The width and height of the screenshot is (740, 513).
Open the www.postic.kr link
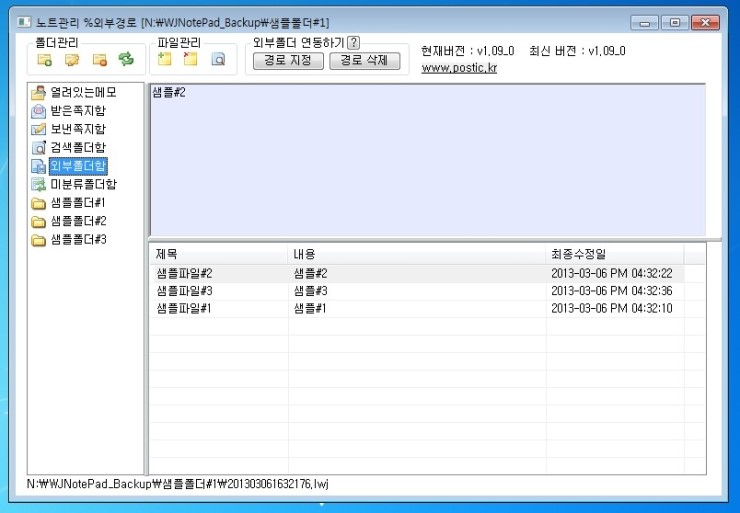coord(459,68)
